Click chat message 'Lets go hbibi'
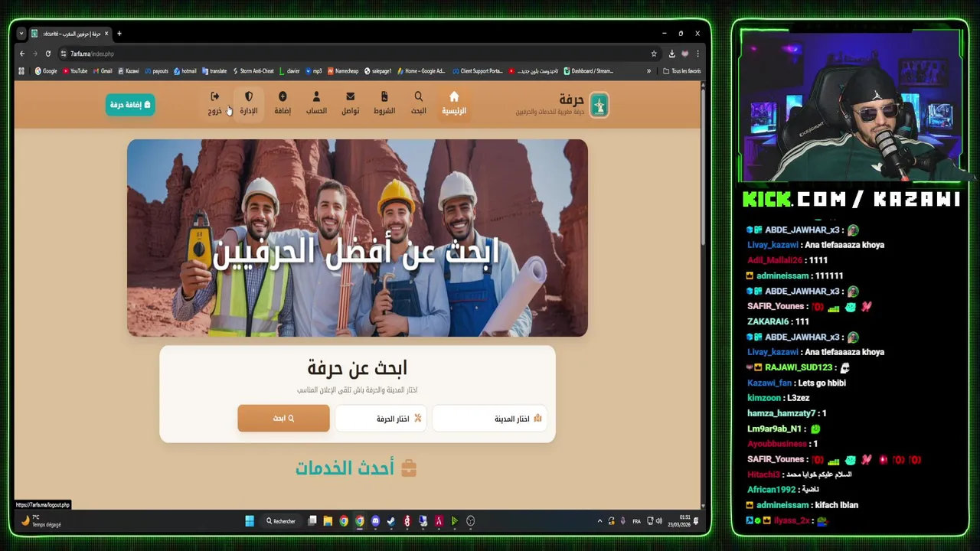The width and height of the screenshot is (980, 551). click(821, 383)
